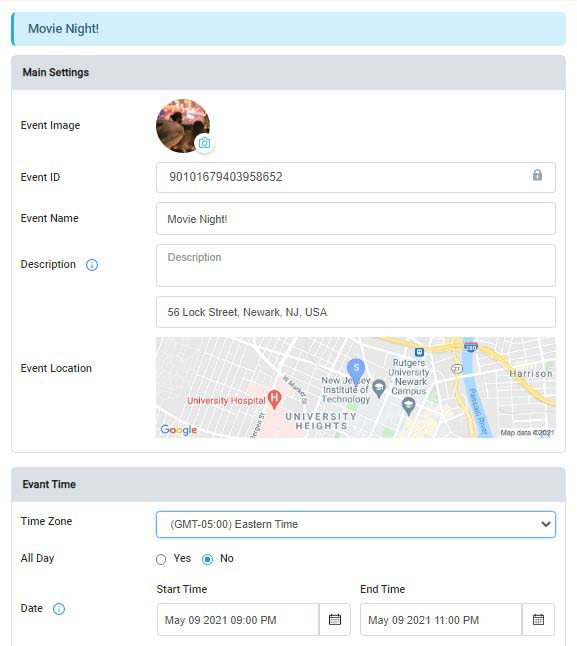This screenshot has height=646, width=577.
Task: Select Yes for All Day
Action: [x=161, y=559]
